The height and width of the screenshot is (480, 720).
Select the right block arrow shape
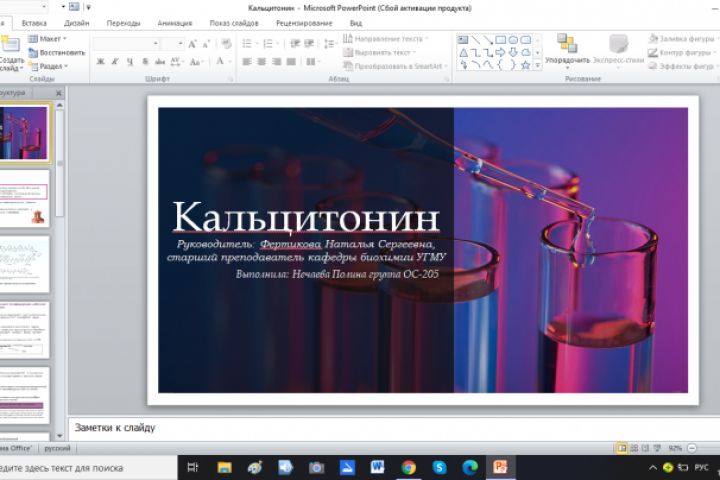[x=501, y=53]
